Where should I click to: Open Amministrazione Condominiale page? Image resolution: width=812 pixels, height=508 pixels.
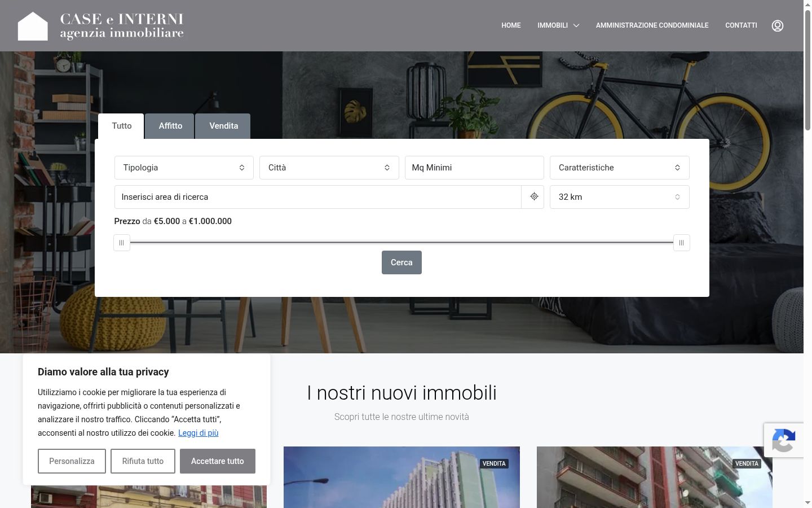click(652, 25)
